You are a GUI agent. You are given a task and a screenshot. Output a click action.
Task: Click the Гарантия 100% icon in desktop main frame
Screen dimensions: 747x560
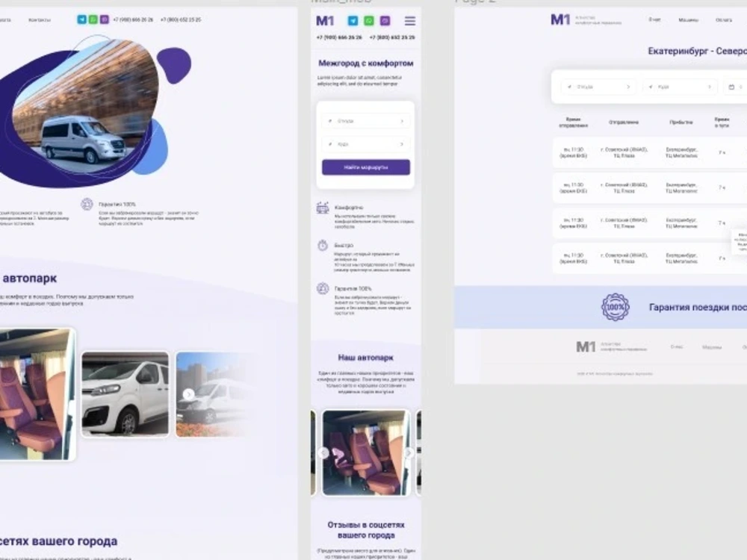(x=87, y=205)
